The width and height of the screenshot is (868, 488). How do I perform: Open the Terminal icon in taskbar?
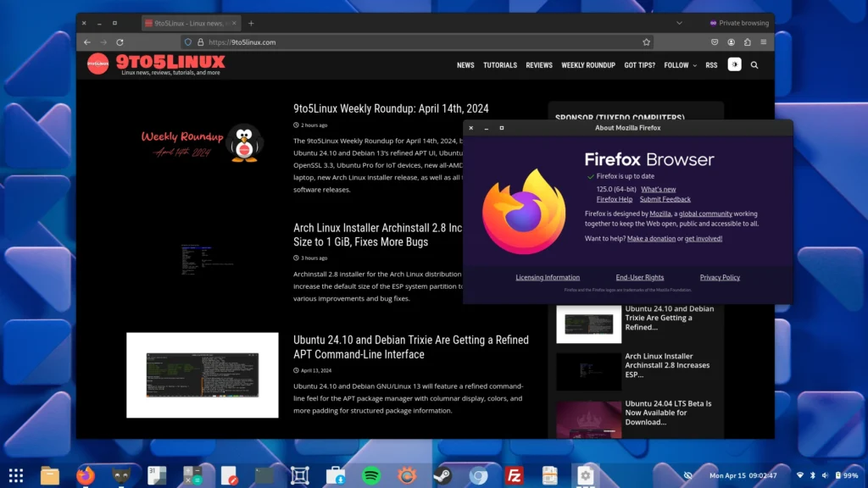[264, 475]
